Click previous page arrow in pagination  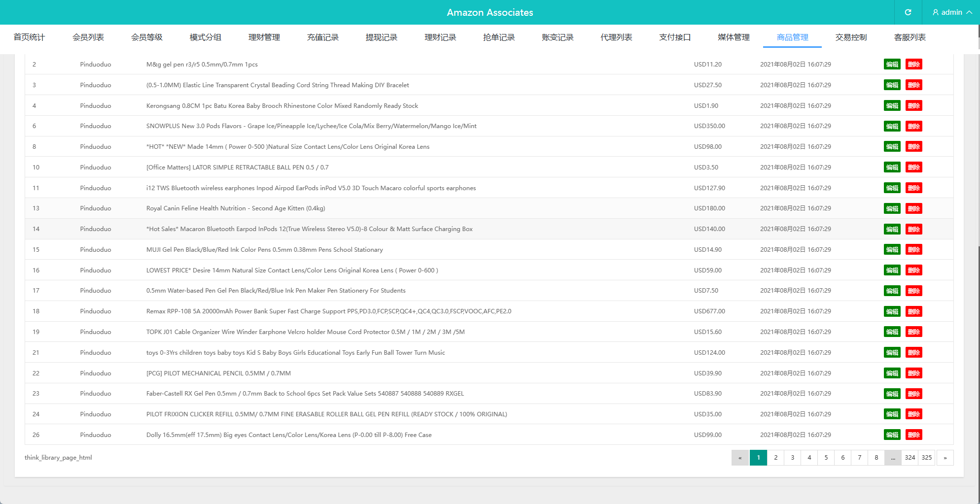740,458
